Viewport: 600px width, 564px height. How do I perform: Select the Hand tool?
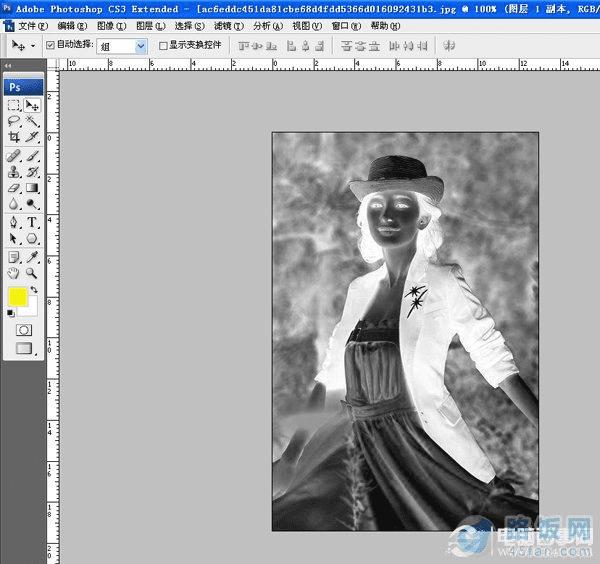[x=14, y=272]
